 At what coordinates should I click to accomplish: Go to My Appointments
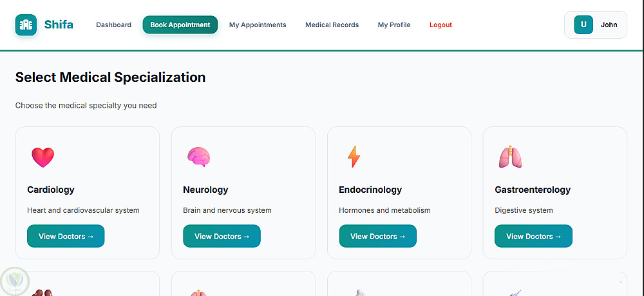pyautogui.click(x=258, y=25)
